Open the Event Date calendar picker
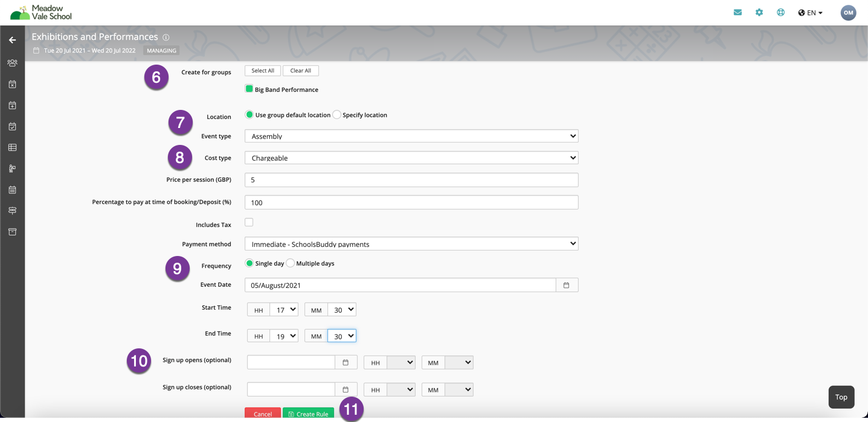The image size is (868, 422). pyautogui.click(x=567, y=285)
